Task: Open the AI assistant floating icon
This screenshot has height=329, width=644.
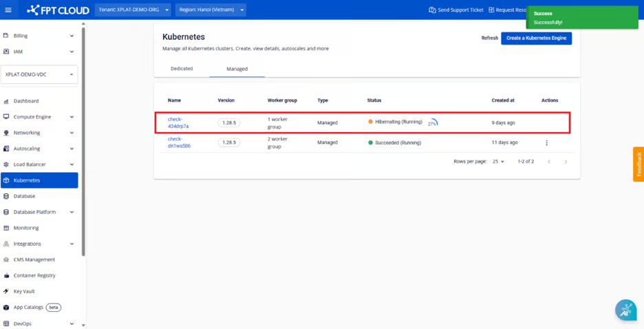Action: point(625,310)
